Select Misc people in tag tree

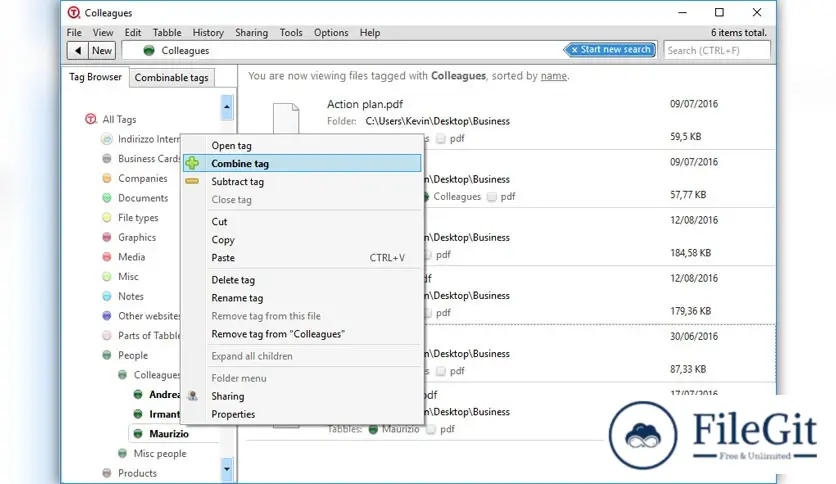point(160,454)
